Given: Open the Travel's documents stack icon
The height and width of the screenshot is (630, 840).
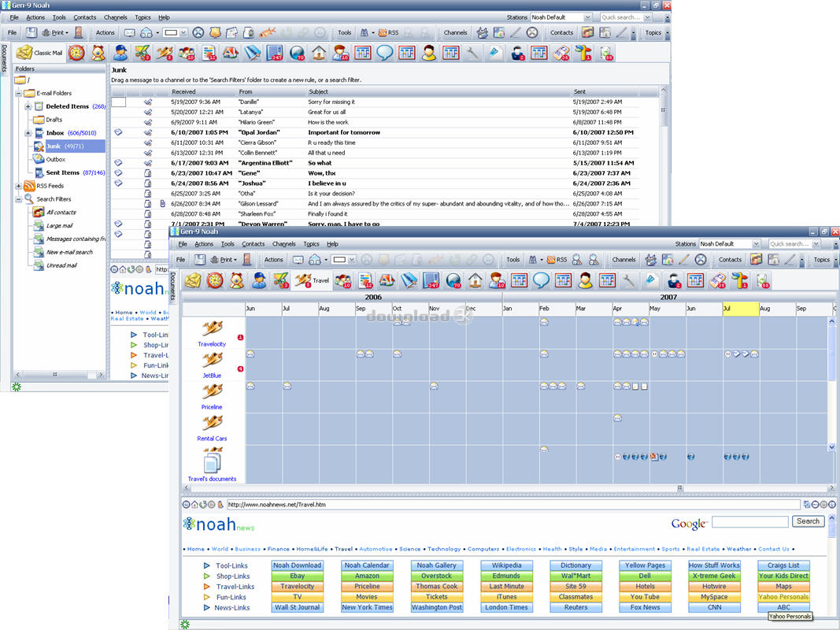Looking at the screenshot, I should 212,462.
